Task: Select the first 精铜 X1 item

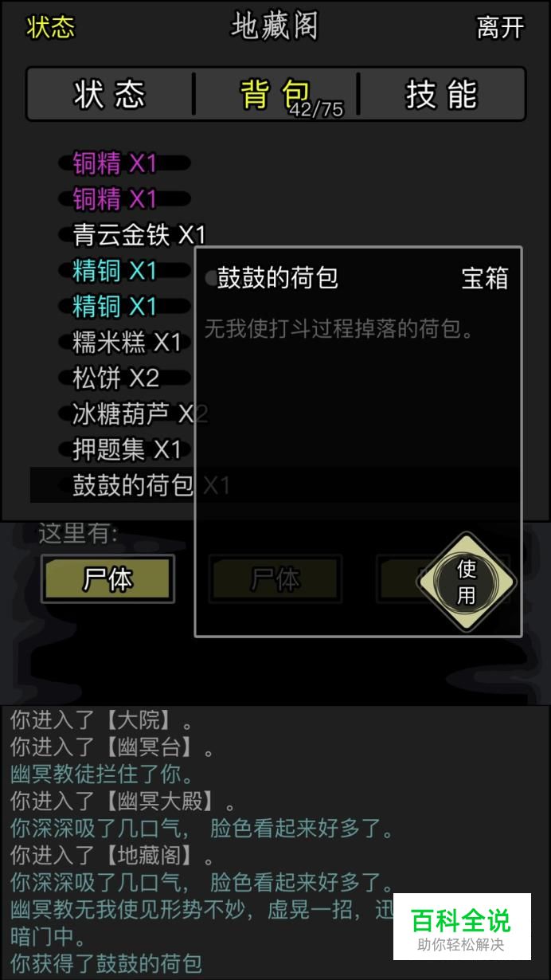Action: pyautogui.click(x=115, y=270)
